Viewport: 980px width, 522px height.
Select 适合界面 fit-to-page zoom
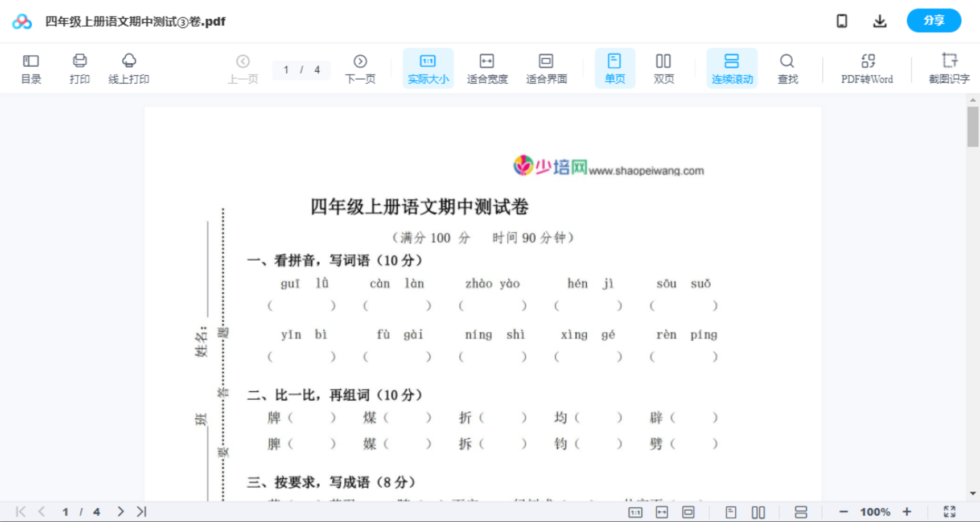coord(546,68)
